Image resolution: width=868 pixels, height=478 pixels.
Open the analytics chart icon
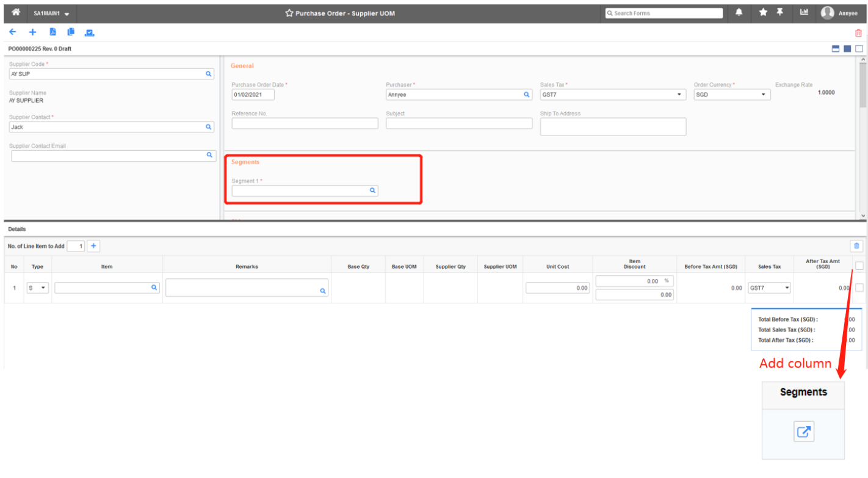804,13
